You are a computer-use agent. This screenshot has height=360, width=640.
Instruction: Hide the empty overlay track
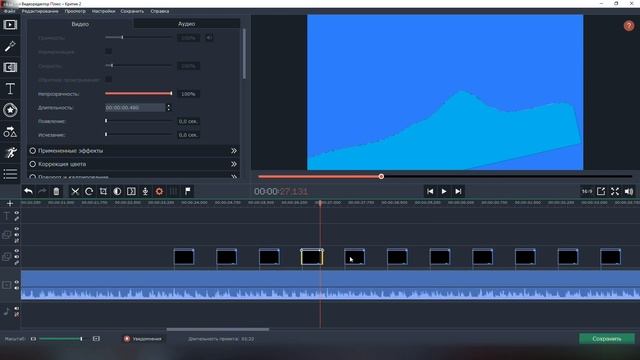point(17,229)
